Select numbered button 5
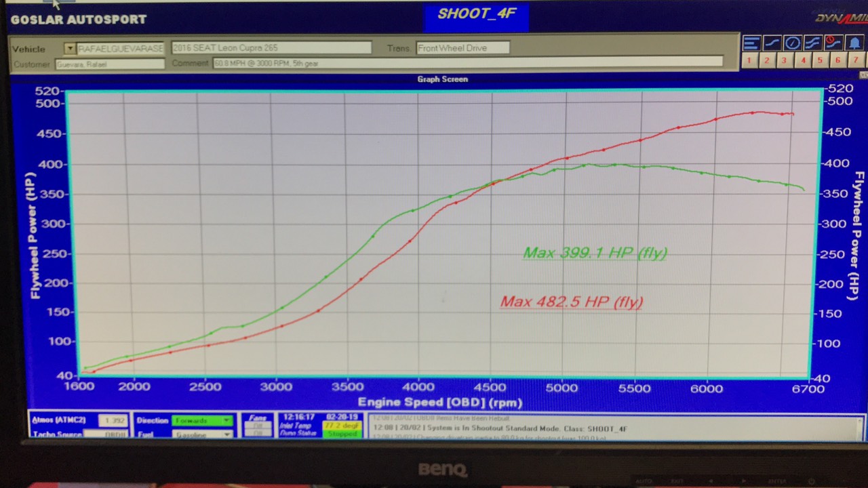 (820, 60)
